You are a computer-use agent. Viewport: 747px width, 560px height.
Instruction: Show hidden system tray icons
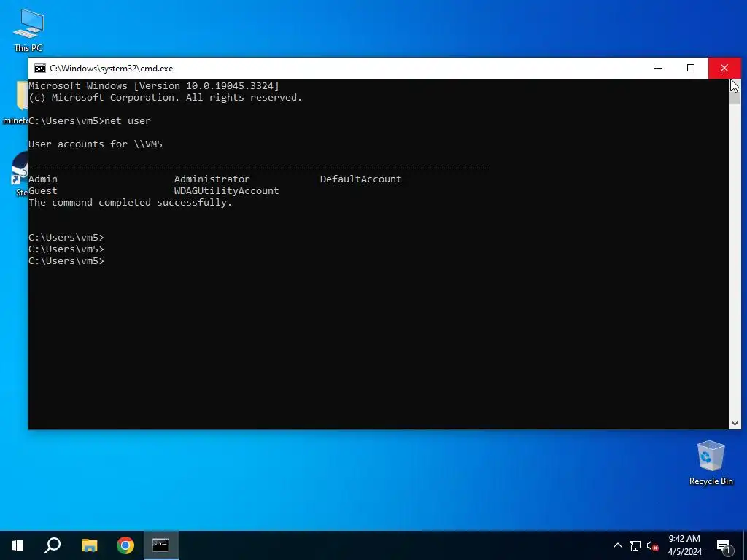(617, 545)
